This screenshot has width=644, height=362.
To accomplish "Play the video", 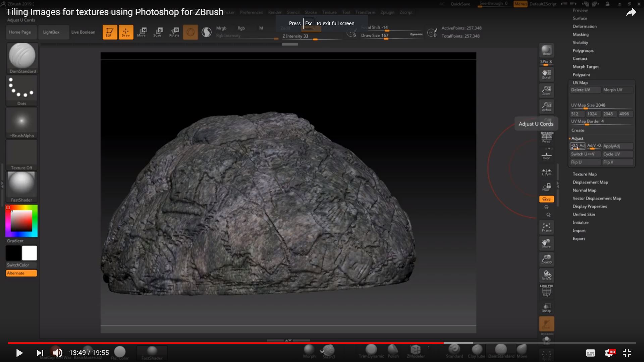I will coord(19,353).
